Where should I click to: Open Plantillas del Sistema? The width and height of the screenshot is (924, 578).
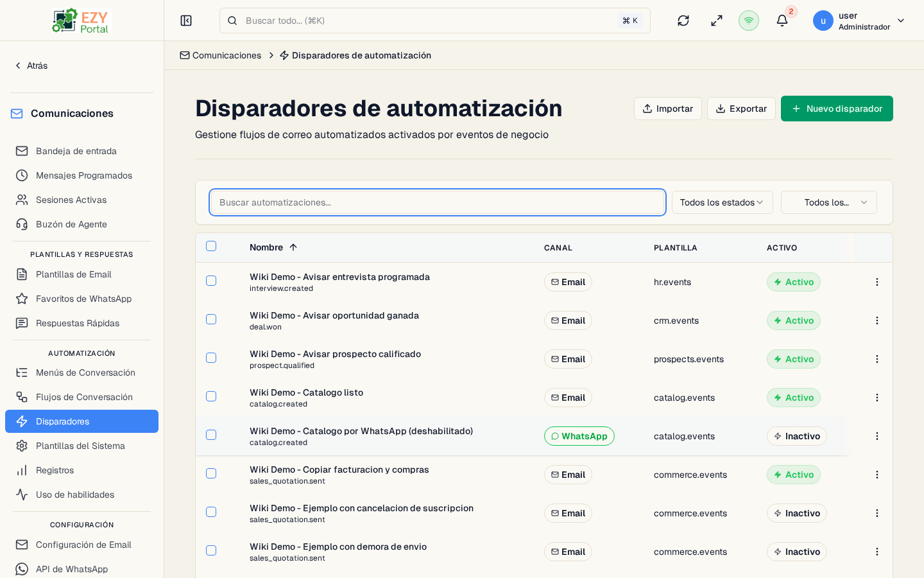pos(81,446)
